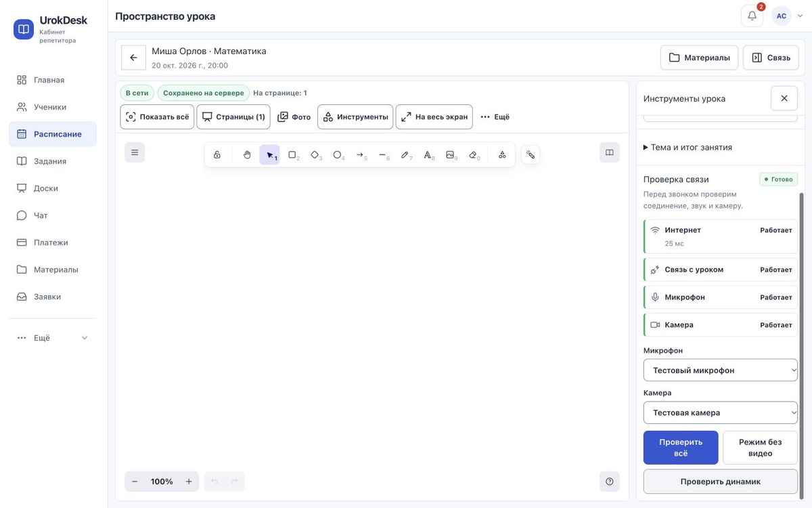Screen dimensions: 812x508
Task: Click the Проверить всё button
Action: click(681, 448)
